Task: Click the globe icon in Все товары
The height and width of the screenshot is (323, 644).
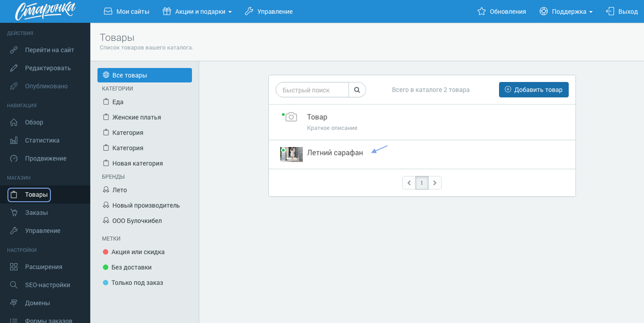Action: click(x=106, y=75)
